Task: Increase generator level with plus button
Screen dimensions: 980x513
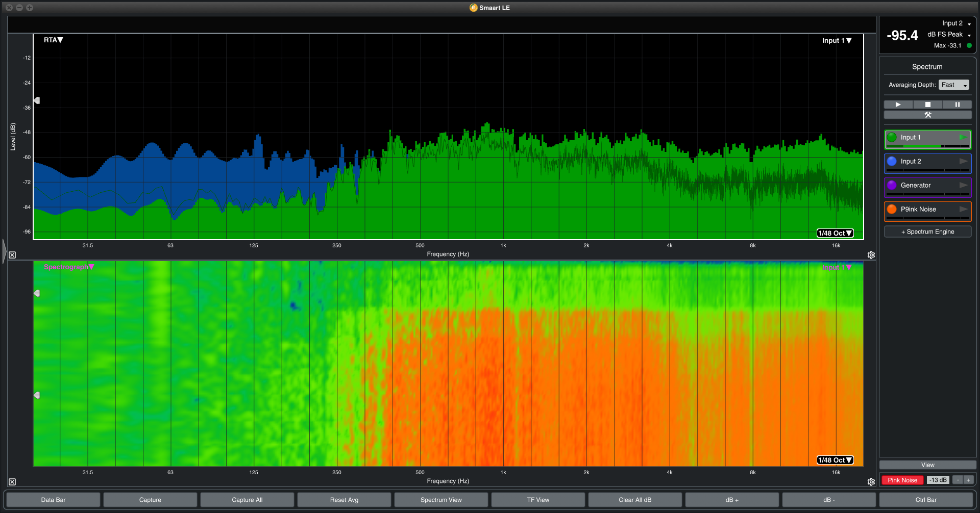Action: point(968,480)
